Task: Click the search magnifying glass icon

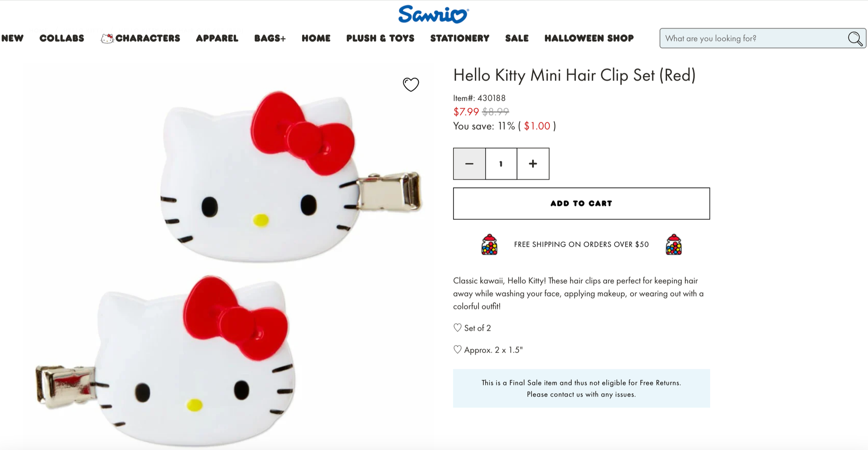Action: pos(855,39)
